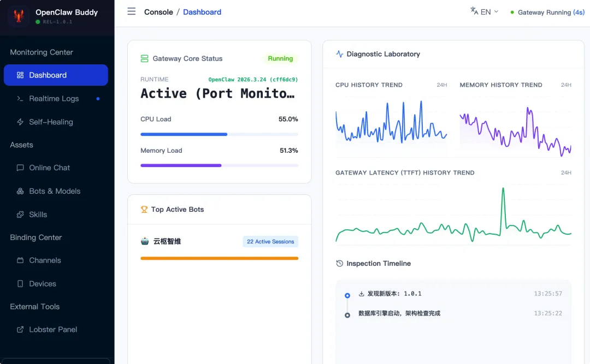
Task: Click the Inspection Timeline history clock icon
Action: click(x=339, y=263)
